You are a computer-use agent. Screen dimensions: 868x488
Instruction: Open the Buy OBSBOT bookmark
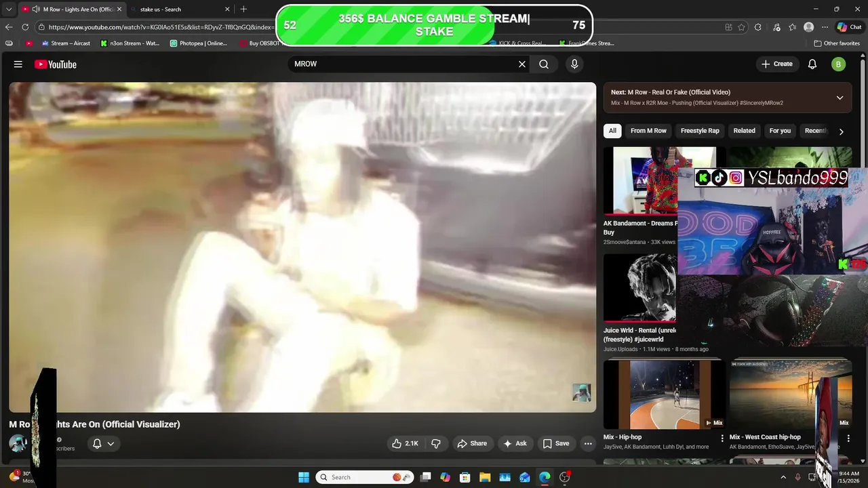pyautogui.click(x=260, y=43)
